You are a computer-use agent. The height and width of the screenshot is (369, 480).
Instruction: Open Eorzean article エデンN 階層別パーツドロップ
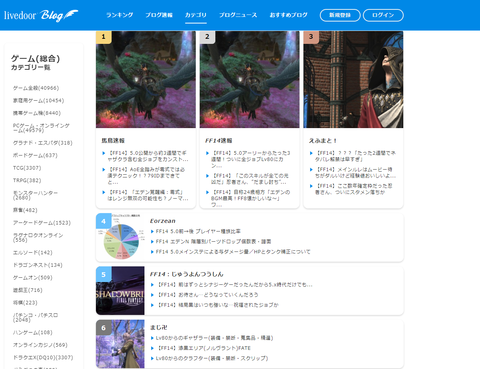coord(213,241)
